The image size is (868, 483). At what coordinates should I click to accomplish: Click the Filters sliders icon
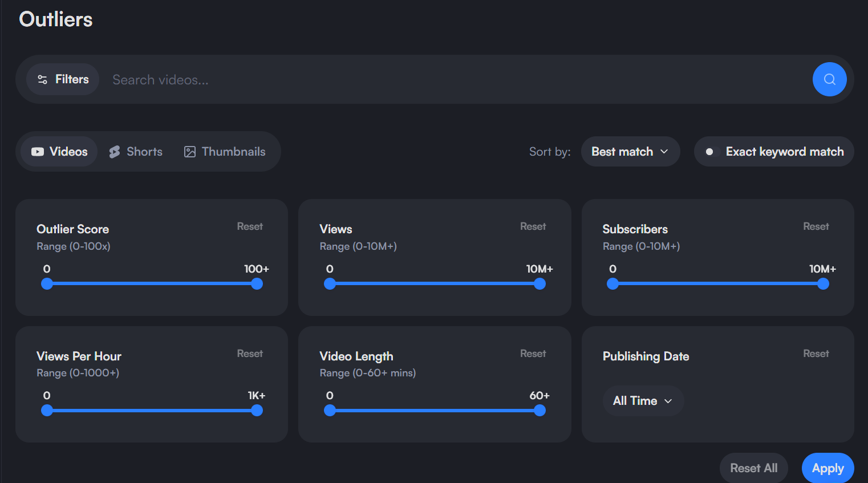coord(43,79)
